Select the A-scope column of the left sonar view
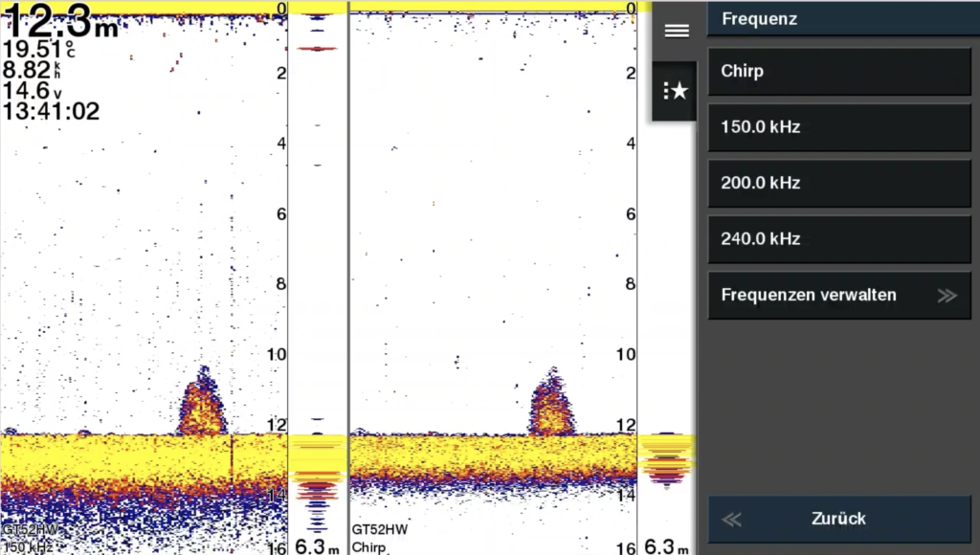The width and height of the screenshot is (980, 555). click(317, 277)
